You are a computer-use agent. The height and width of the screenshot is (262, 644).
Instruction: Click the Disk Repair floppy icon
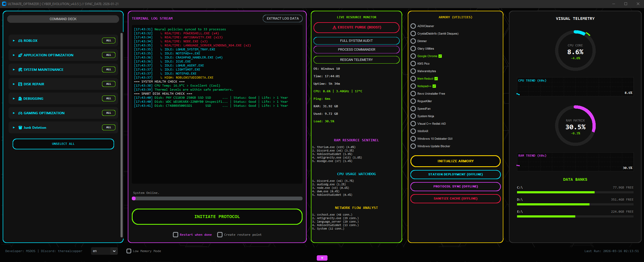(x=20, y=84)
